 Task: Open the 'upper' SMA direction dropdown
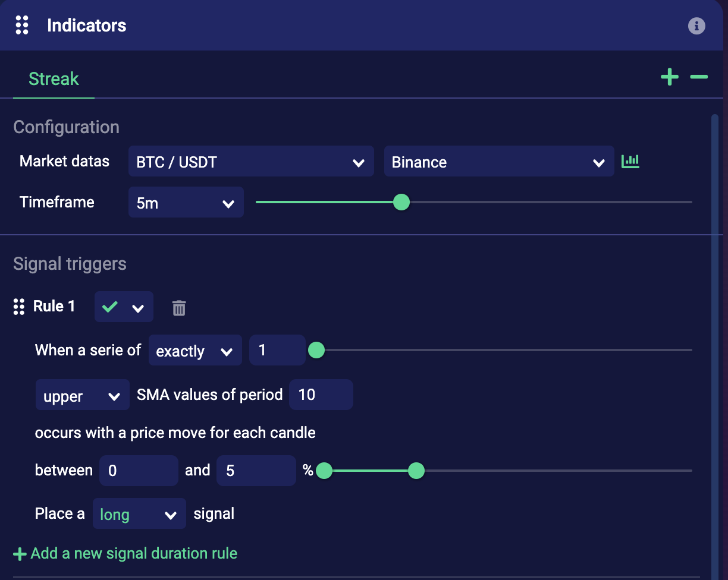tap(82, 395)
